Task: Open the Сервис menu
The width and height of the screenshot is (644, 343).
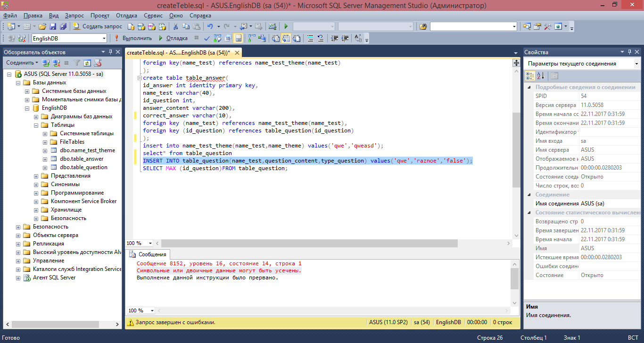Action: pyautogui.click(x=153, y=15)
